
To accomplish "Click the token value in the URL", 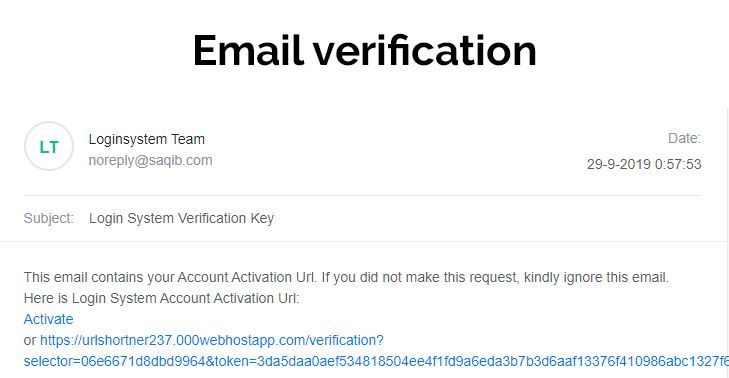I will point(493,361).
